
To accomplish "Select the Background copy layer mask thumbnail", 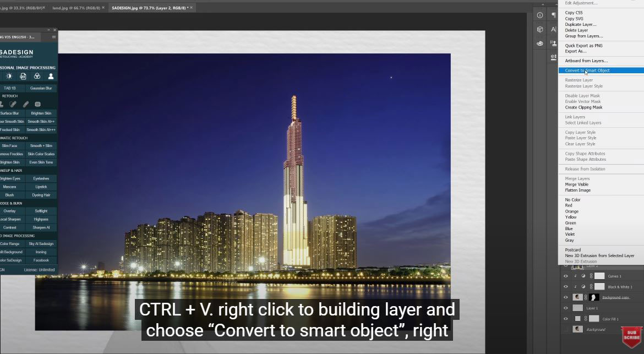I will coord(594,297).
